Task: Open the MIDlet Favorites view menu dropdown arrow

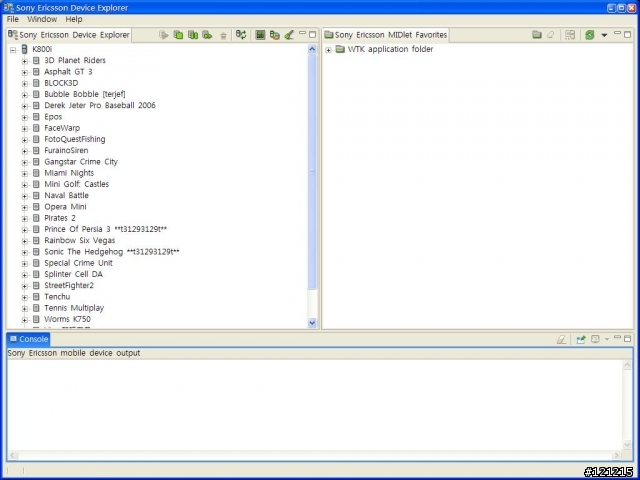Action: point(604,36)
